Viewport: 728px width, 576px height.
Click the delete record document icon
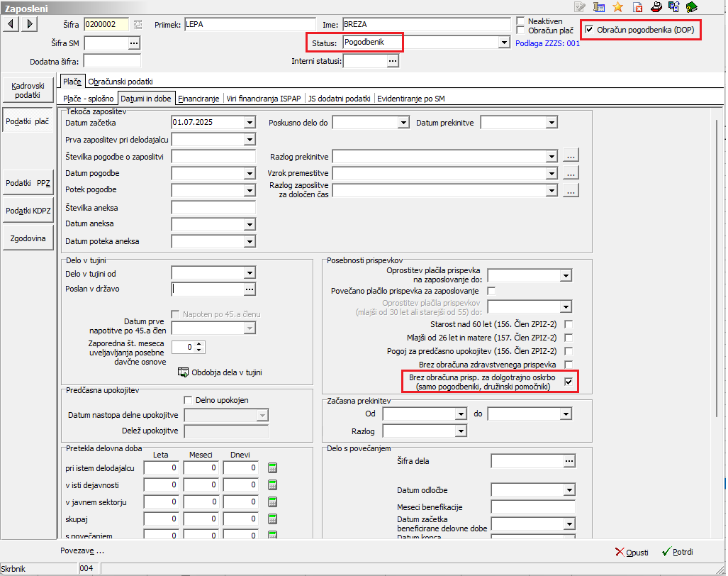pyautogui.click(x=638, y=7)
